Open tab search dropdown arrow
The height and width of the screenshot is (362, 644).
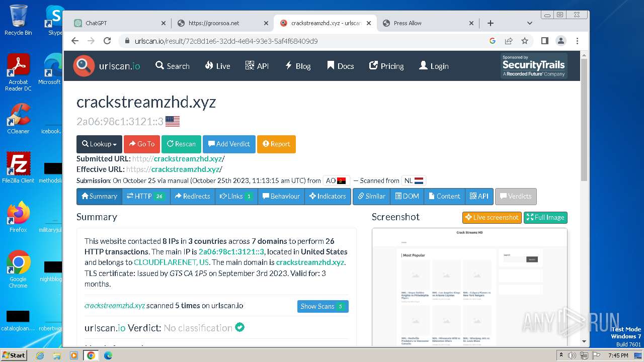529,23
